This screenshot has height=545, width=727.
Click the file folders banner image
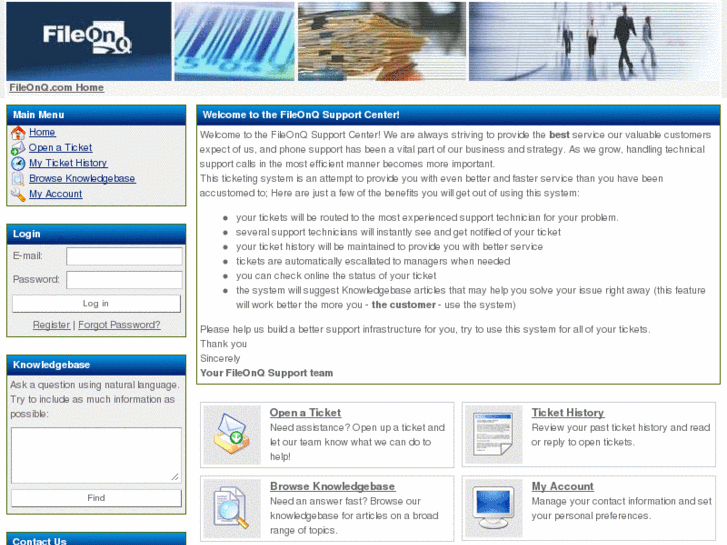tap(382, 41)
